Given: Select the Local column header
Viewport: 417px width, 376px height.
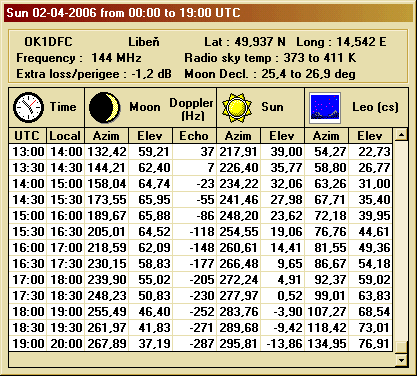Looking at the screenshot, I should point(65,136).
